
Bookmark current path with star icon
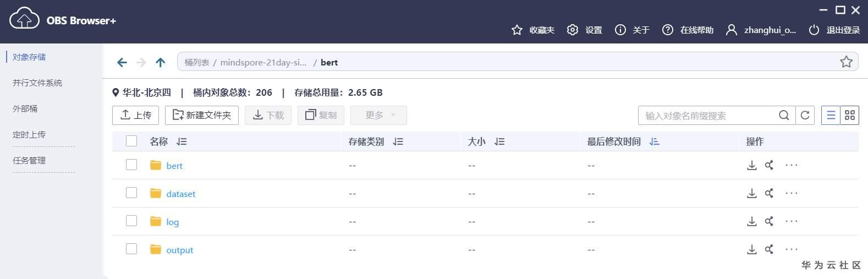coord(846,62)
